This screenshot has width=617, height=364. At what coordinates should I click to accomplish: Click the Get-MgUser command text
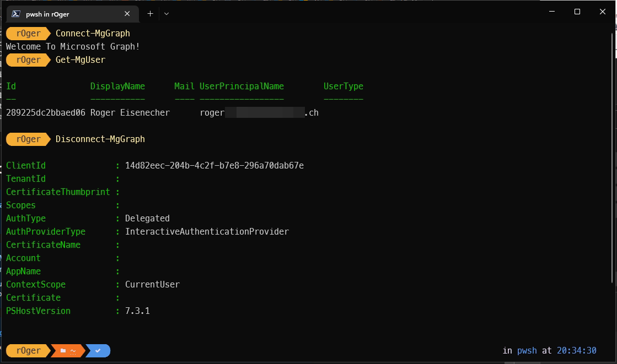[x=79, y=59]
